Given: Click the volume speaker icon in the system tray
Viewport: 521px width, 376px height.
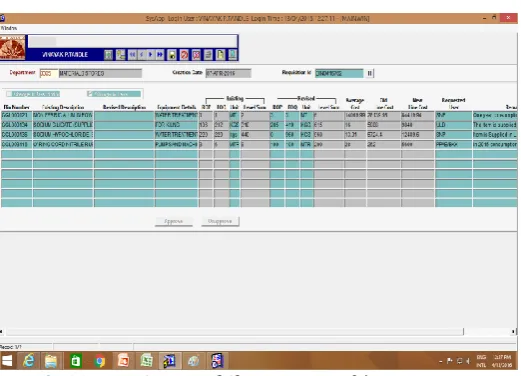Looking at the screenshot, I should (468, 361).
